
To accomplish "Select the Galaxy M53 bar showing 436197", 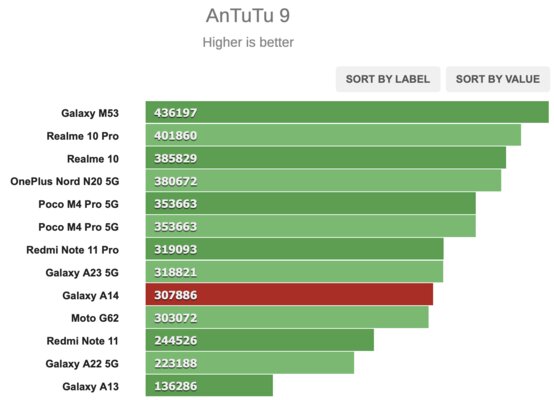I will pos(347,112).
